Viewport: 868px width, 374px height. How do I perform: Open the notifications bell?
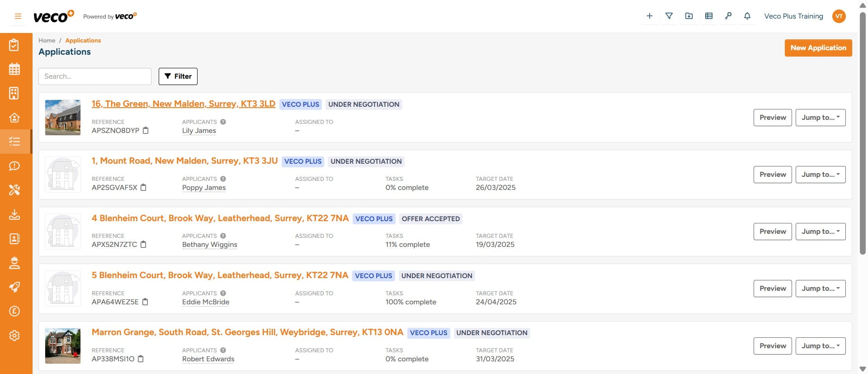point(747,16)
